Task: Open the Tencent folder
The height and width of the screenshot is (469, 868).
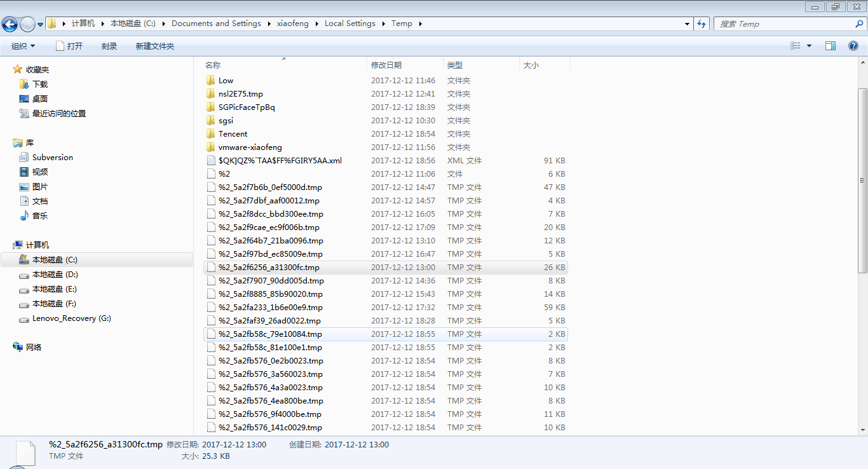Action: (x=233, y=134)
